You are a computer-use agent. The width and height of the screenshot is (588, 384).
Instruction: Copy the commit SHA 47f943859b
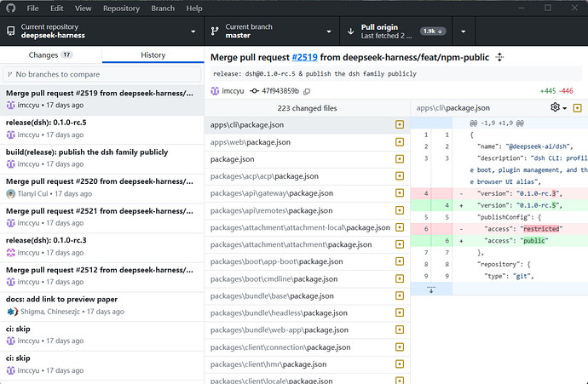(x=307, y=91)
